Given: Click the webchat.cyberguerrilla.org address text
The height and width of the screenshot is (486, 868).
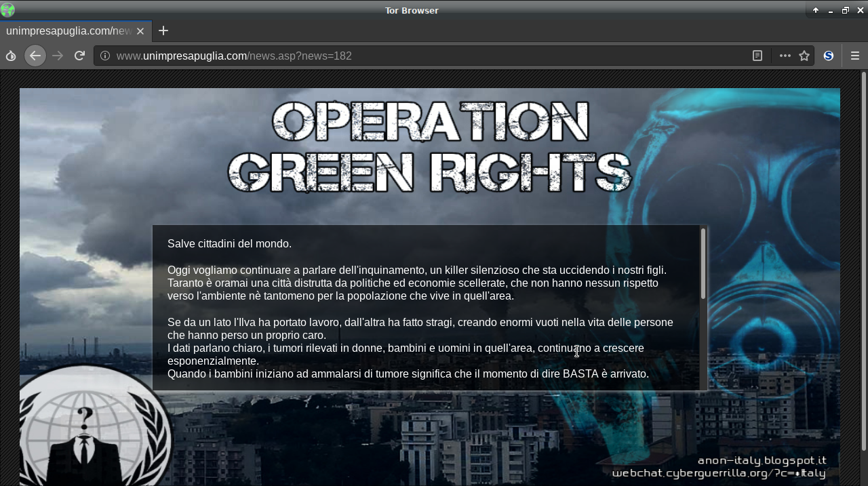Looking at the screenshot, I should [719, 473].
